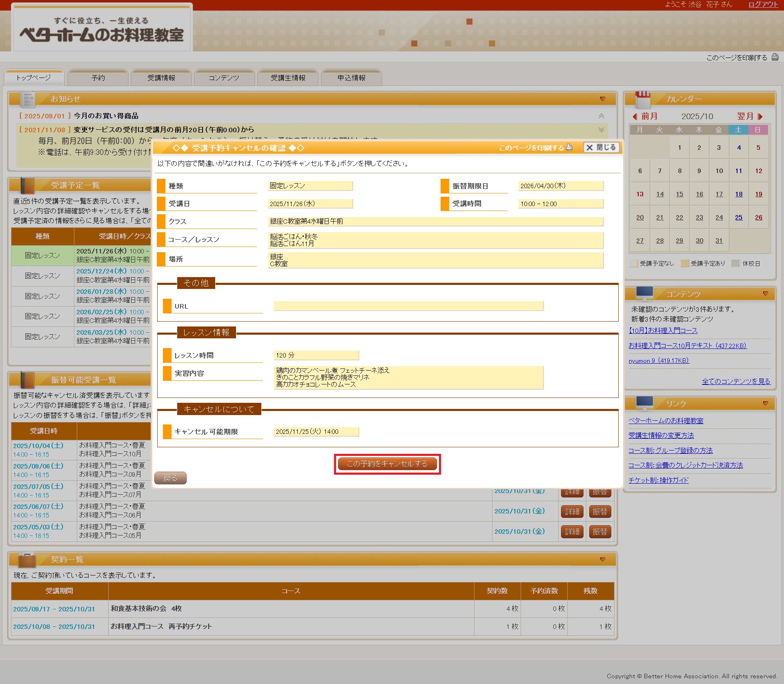
Task: Collapse the コンテンツ panel arrow
Action: pyautogui.click(x=765, y=294)
